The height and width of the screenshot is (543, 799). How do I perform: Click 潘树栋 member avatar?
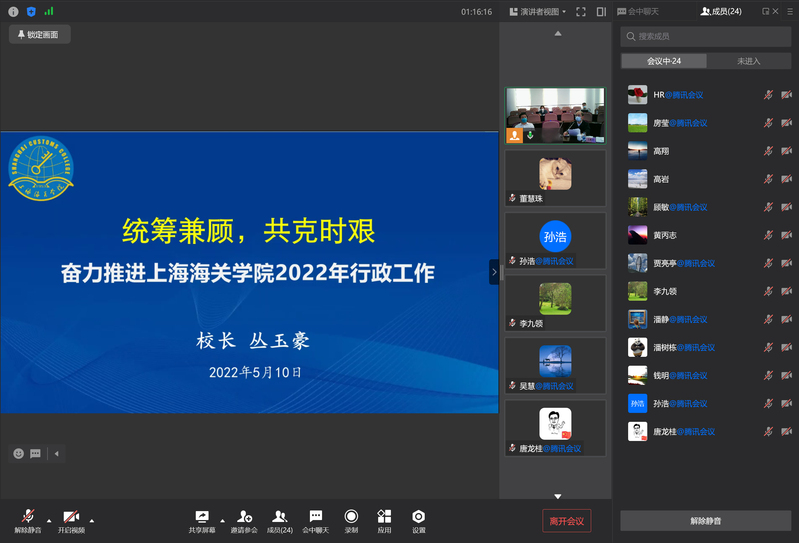point(637,347)
